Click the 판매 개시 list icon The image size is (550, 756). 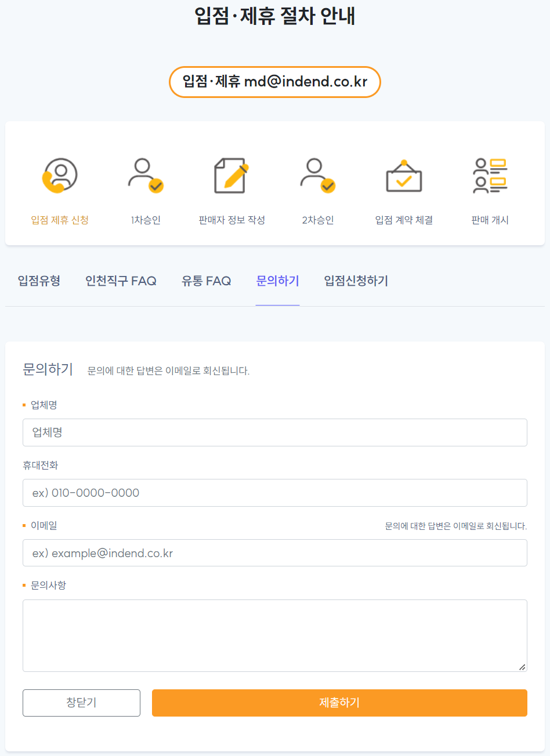(x=490, y=175)
